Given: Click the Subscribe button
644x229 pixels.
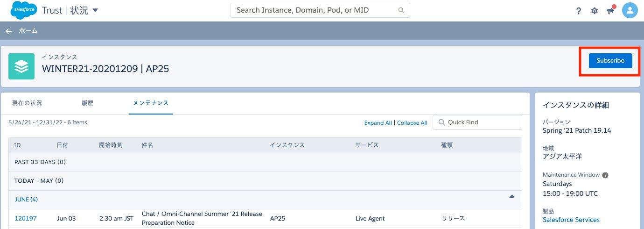Looking at the screenshot, I should click(x=610, y=61).
